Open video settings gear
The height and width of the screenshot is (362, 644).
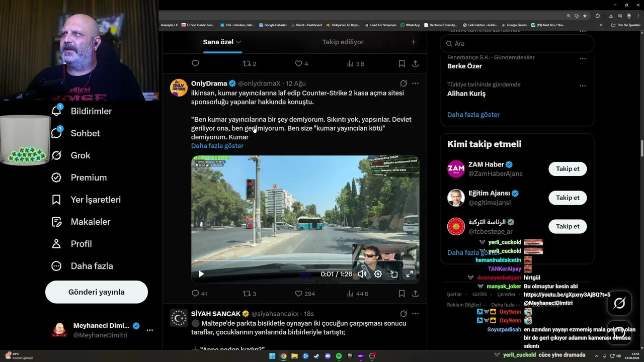pyautogui.click(x=378, y=274)
